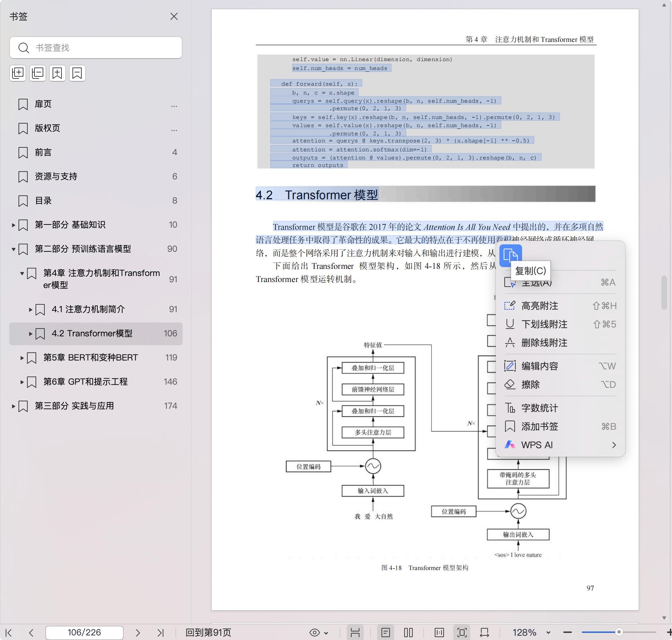The height and width of the screenshot is (640, 672).
Task: Click the copy icon in context menu
Action: point(510,255)
